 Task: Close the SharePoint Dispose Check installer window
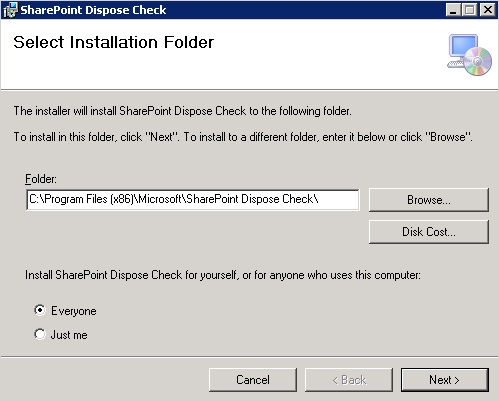(488, 10)
